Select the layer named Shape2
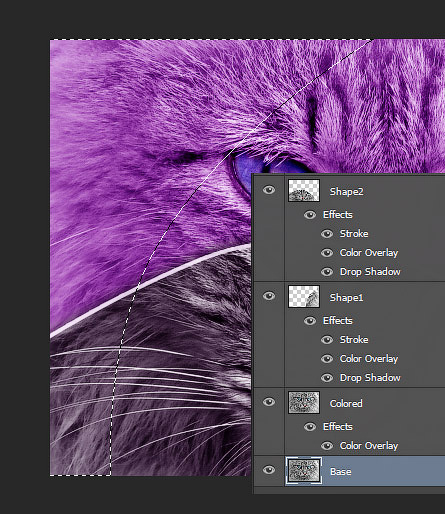Image resolution: width=445 pixels, height=514 pixels. [x=346, y=192]
